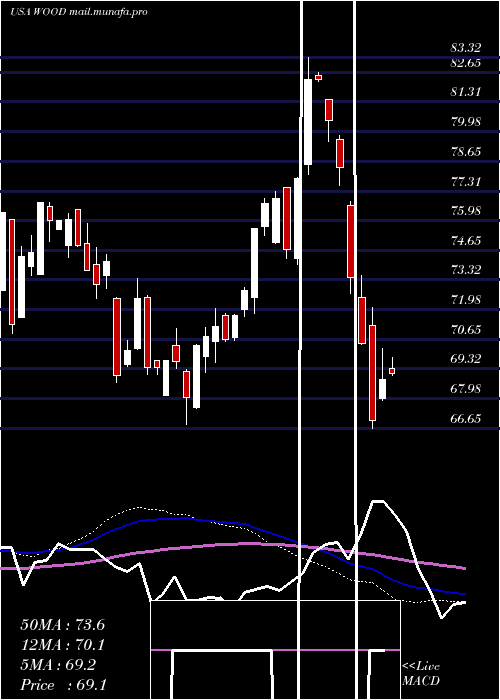Select the 73.32 price label
Image resolution: width=500 pixels, height=700 pixels.
tap(466, 270)
